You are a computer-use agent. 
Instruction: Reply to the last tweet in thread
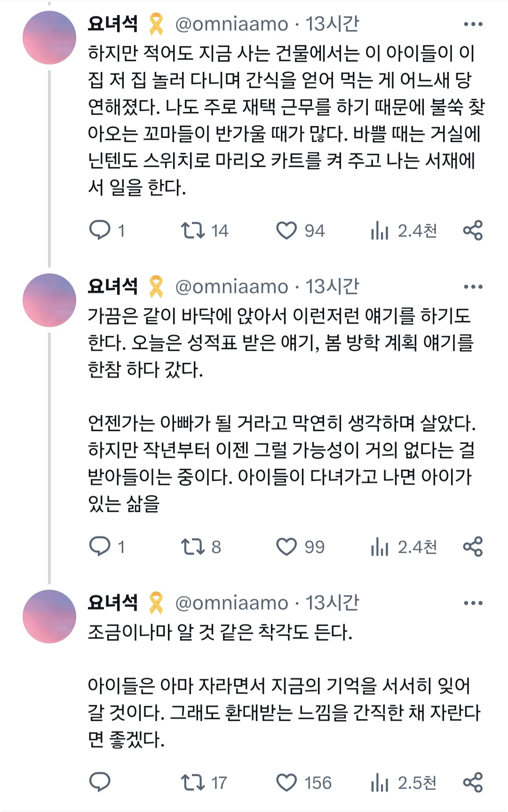pos(100,782)
